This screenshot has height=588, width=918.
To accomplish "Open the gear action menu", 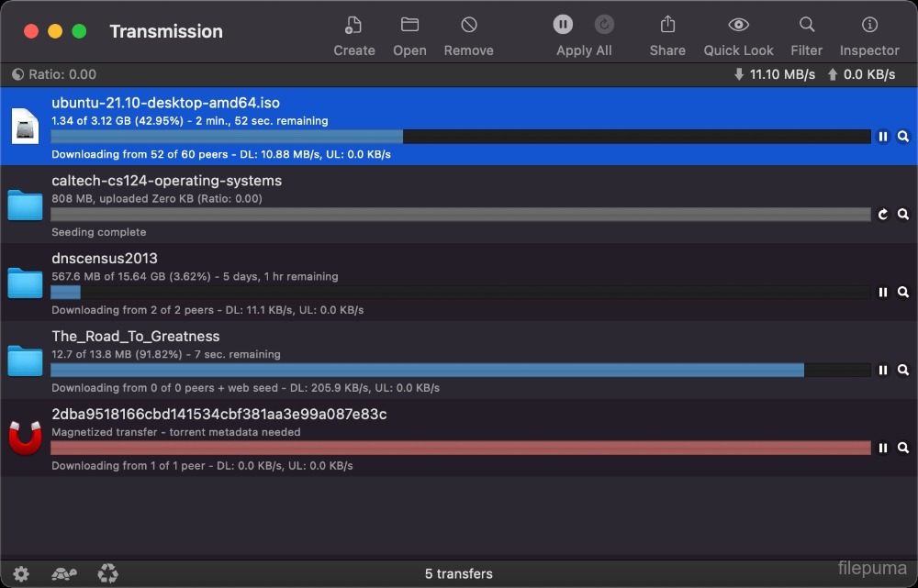I will coord(20,575).
